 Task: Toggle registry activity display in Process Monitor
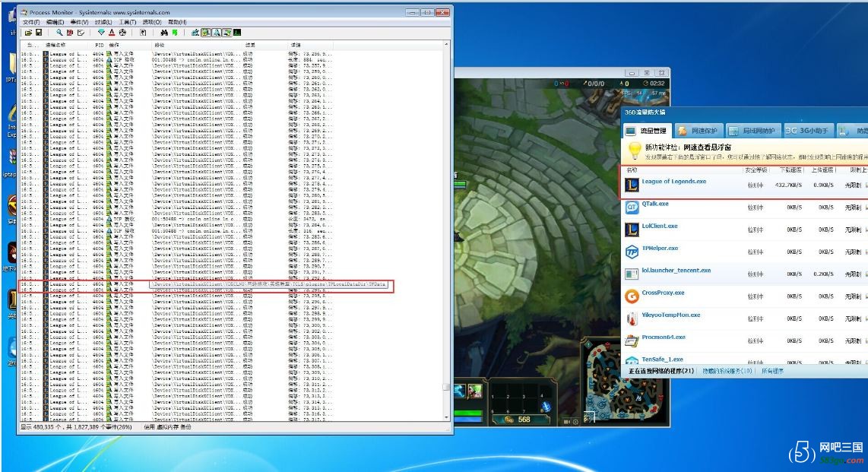click(x=195, y=33)
